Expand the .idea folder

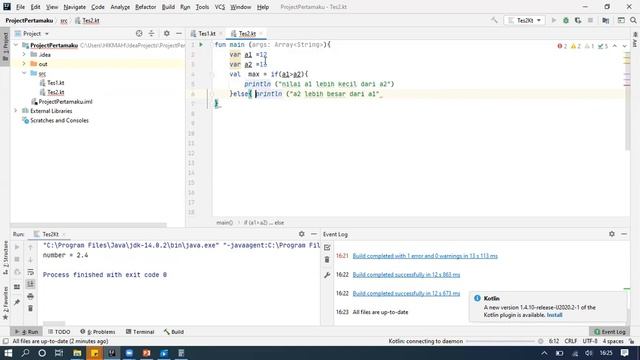click(24, 54)
